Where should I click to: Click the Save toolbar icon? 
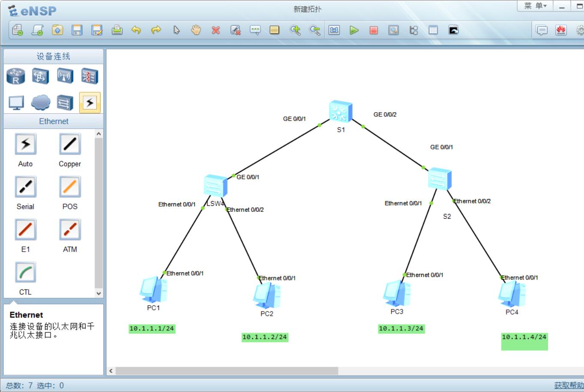(77, 30)
